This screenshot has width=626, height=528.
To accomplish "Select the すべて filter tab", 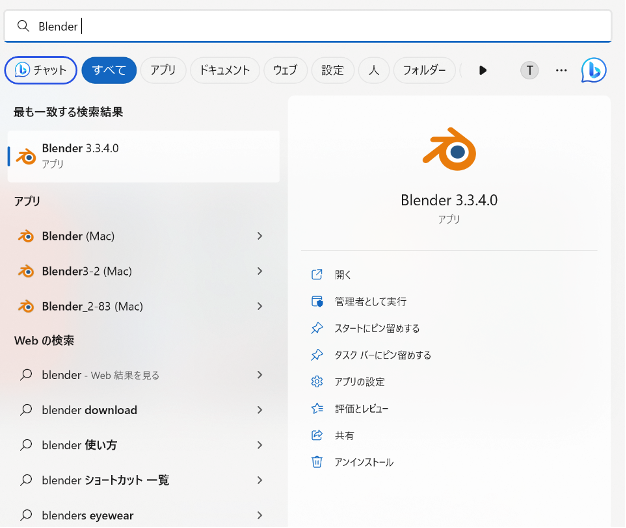I will (109, 70).
